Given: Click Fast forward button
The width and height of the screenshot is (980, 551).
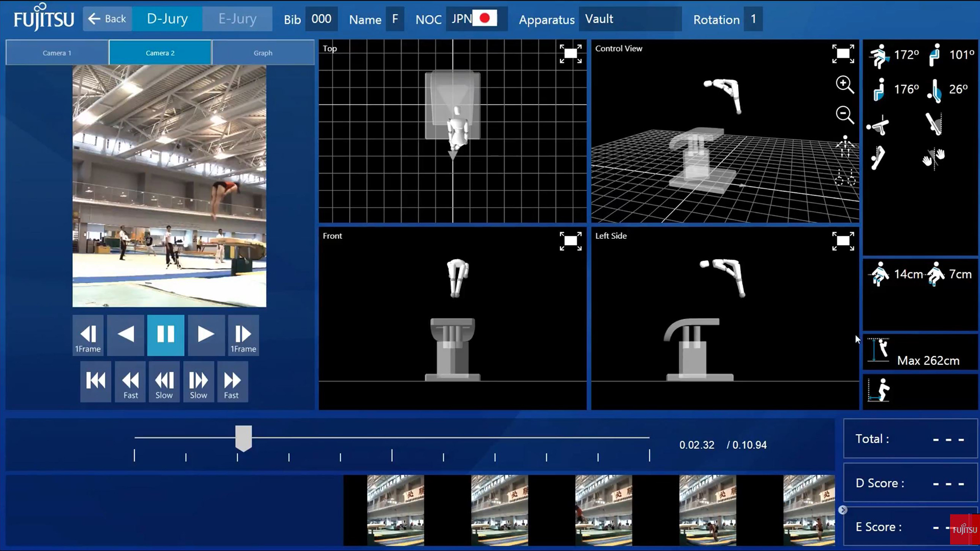Looking at the screenshot, I should [x=232, y=382].
